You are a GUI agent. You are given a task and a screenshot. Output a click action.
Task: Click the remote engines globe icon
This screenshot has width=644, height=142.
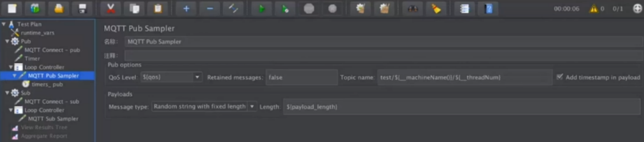637,9
